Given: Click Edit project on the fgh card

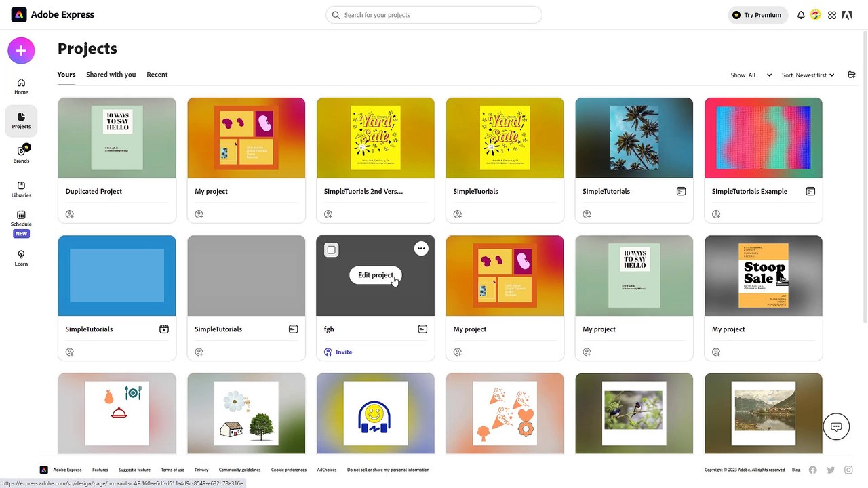Looking at the screenshot, I should click(x=376, y=275).
